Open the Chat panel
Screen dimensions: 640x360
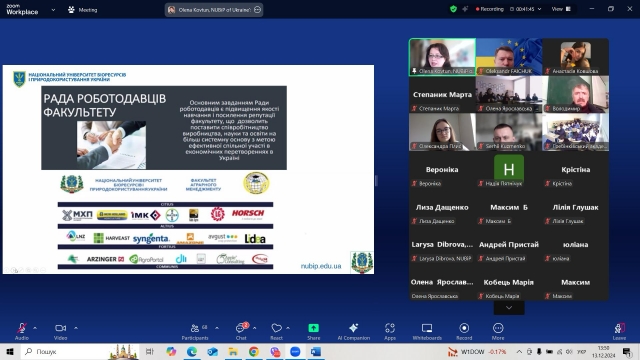click(241, 331)
